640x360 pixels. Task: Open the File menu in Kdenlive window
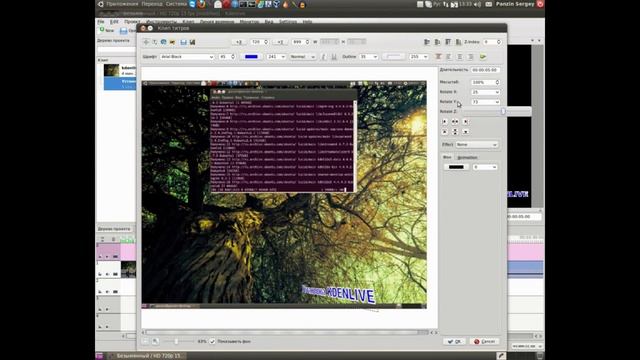(x=101, y=22)
